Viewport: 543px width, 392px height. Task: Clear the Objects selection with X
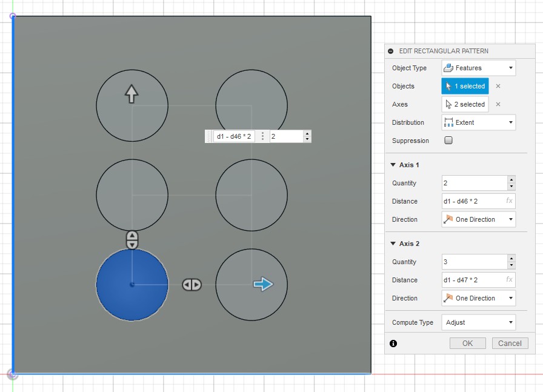tap(498, 86)
